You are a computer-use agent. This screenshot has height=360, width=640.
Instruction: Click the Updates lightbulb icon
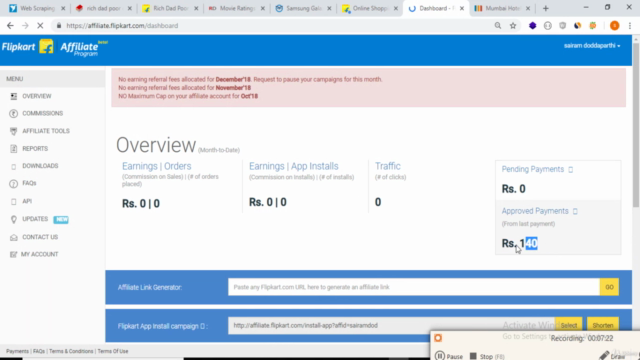point(13,219)
